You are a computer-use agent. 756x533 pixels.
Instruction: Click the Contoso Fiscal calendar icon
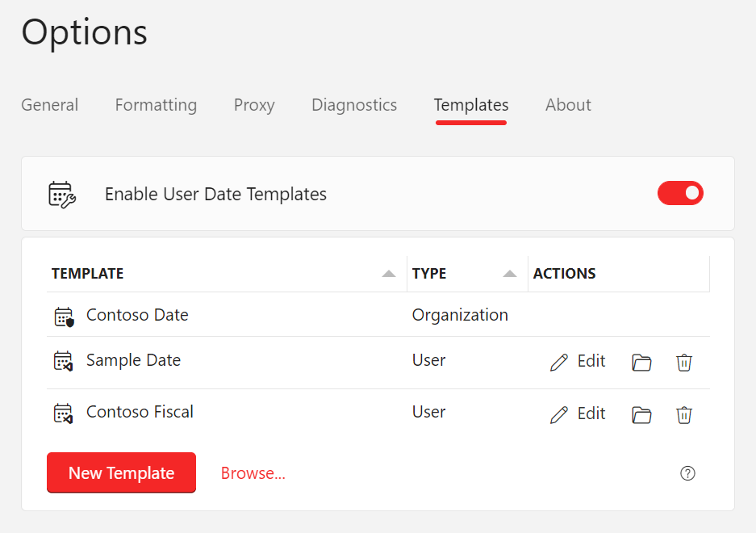point(63,413)
